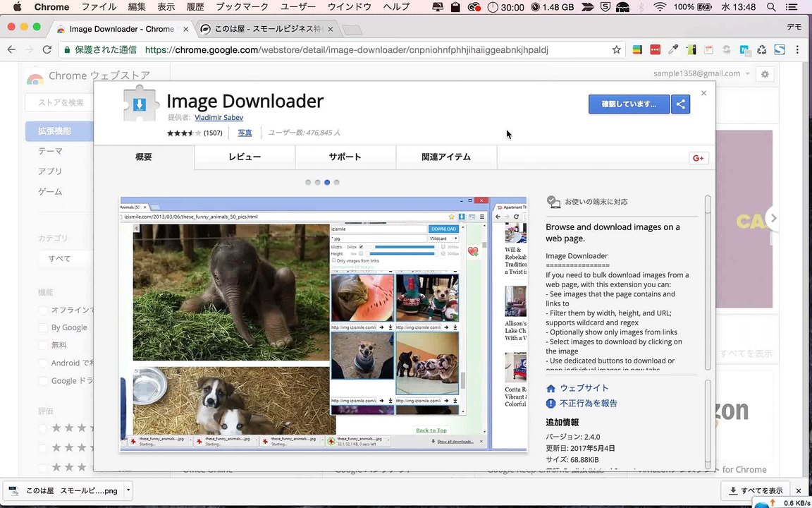Viewport: 812px width, 508px height.
Task: Switch to the 関連アイテム tab
Action: click(x=446, y=157)
